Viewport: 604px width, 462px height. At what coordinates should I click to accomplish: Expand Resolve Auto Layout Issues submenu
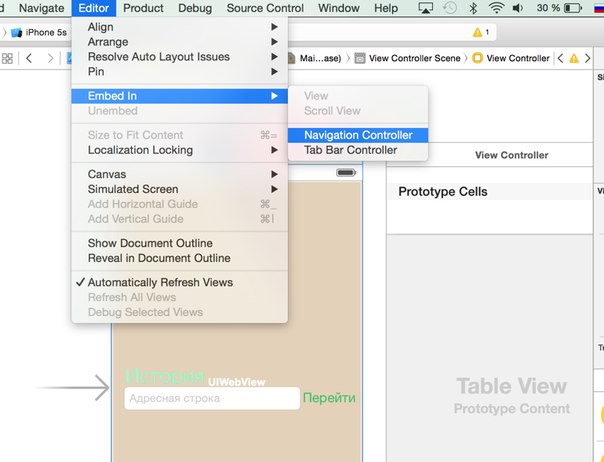pos(180,57)
